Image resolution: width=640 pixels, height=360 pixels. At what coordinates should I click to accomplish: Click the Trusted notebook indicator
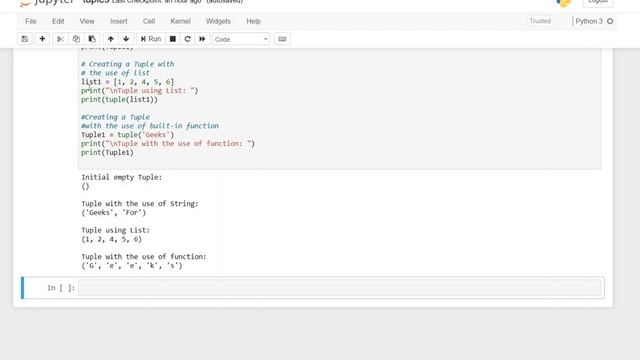pyautogui.click(x=540, y=21)
